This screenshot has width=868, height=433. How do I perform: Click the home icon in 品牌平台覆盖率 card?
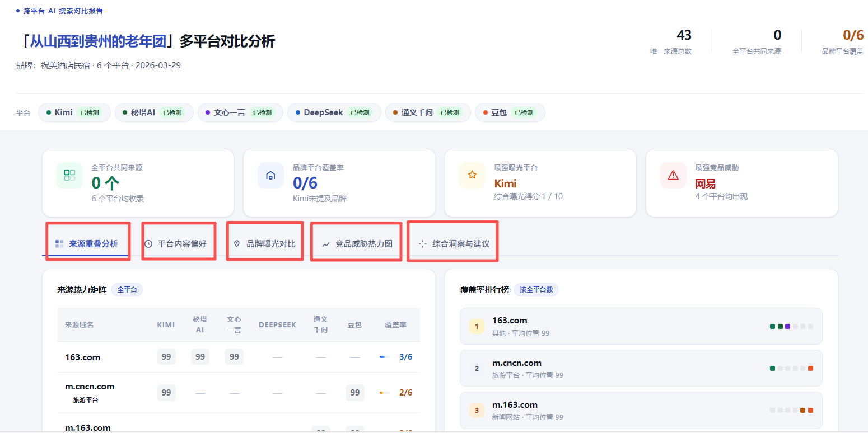(270, 175)
